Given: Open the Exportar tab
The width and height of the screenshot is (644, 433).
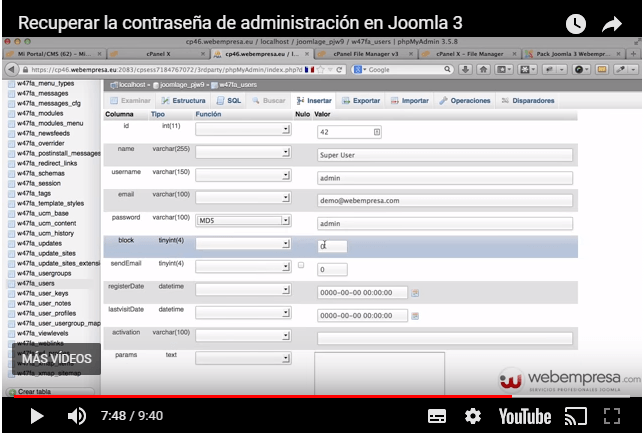Looking at the screenshot, I should point(361,101).
